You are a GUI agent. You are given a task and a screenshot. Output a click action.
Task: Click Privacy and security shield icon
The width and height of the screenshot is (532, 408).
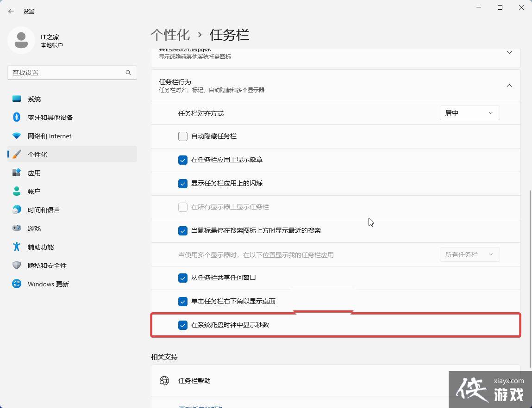click(17, 265)
